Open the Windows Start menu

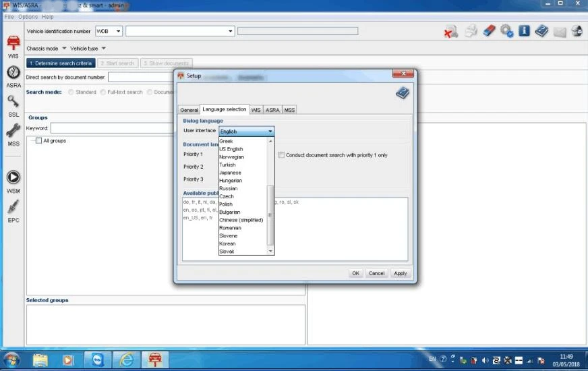tap(11, 360)
